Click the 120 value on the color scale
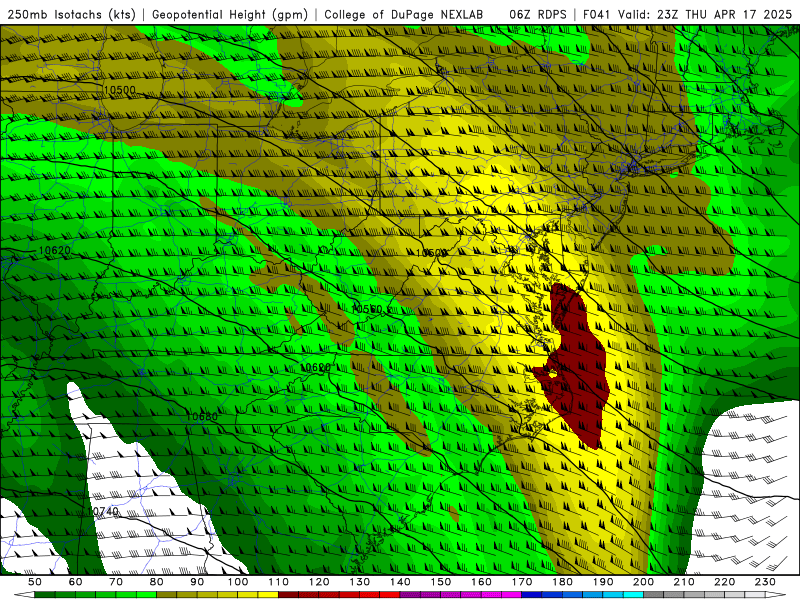Image resolution: width=800 pixels, height=600 pixels. click(319, 582)
